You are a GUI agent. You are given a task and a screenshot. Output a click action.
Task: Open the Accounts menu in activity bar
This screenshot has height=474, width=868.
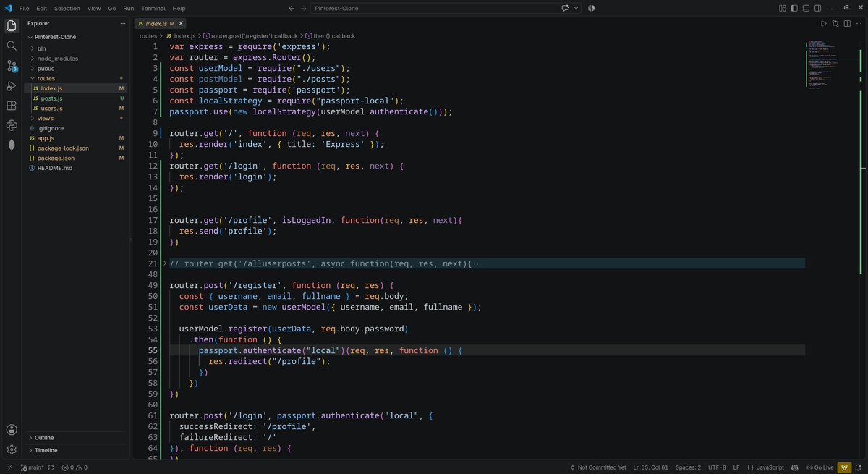pyautogui.click(x=12, y=431)
